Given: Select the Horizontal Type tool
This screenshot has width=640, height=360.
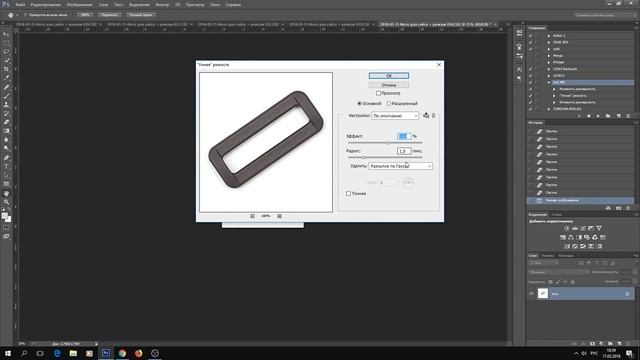Looking at the screenshot, I should tap(7, 167).
